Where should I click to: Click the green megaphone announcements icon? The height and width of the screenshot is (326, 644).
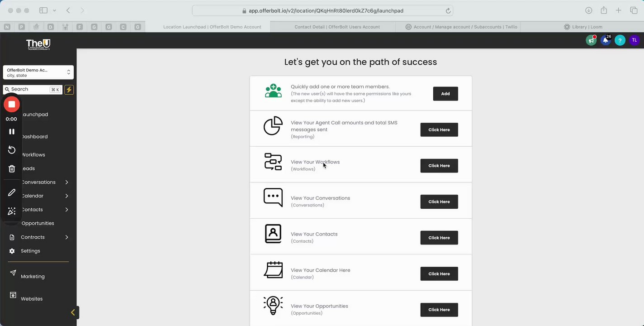click(591, 40)
